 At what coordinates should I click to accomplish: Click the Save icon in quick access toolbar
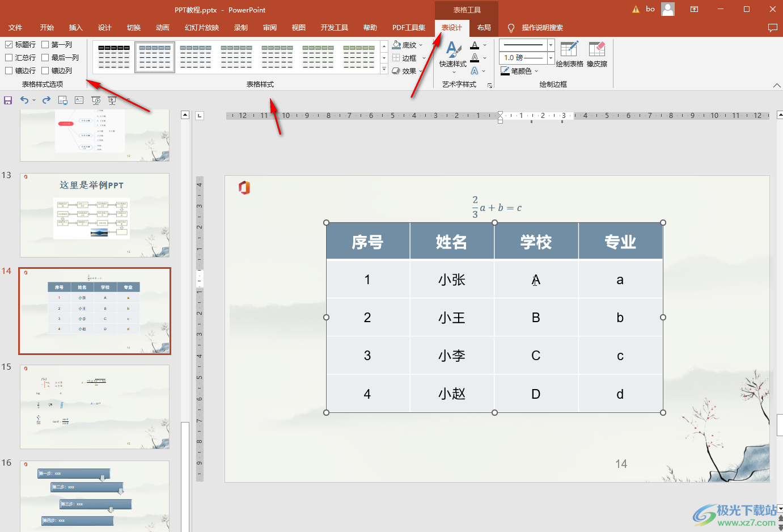tap(8, 100)
